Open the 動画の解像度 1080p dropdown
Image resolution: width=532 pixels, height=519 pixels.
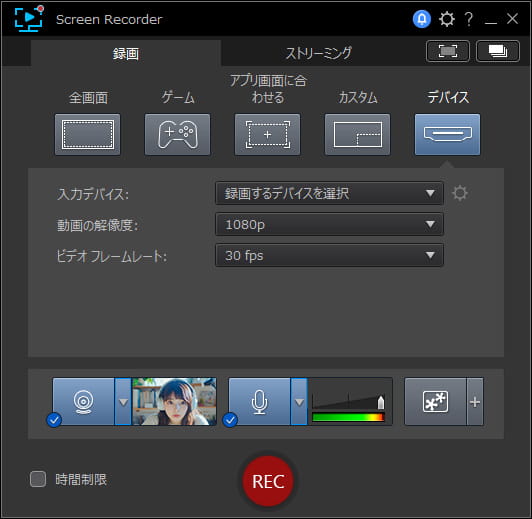tap(329, 224)
